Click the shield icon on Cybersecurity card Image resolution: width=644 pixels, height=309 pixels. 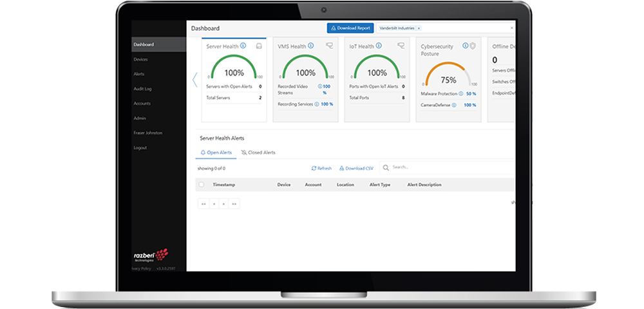(473, 46)
